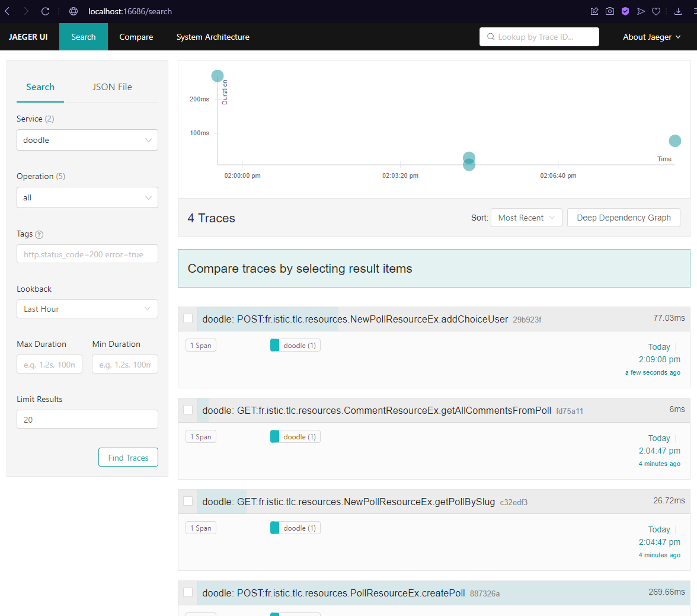Switch to the JSON File tab

tap(112, 87)
